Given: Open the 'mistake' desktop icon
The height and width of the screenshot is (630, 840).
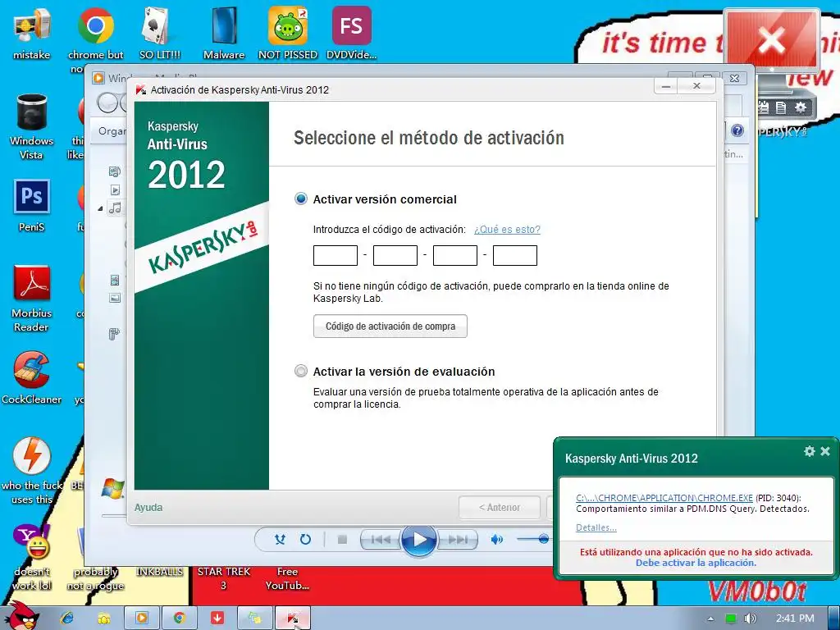Looking at the screenshot, I should click(32, 33).
